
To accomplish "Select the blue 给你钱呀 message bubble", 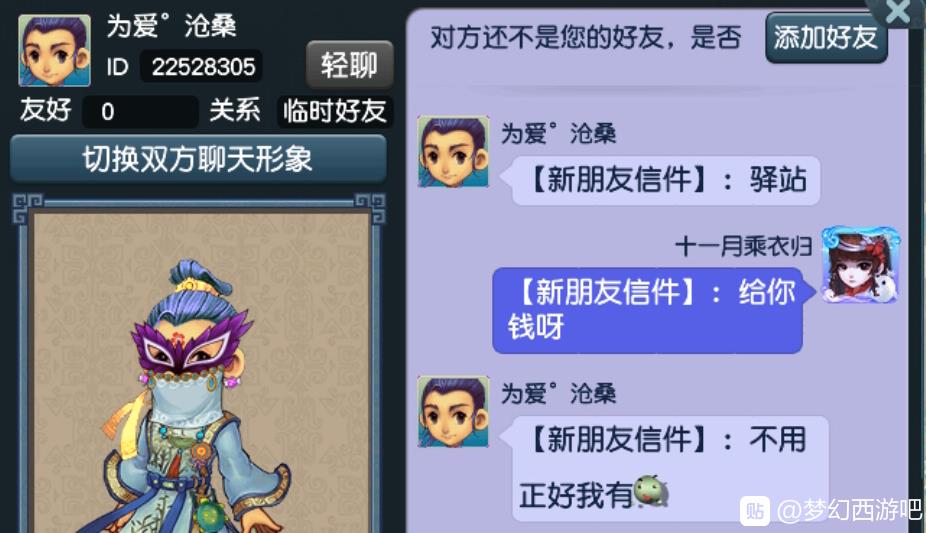I will [x=648, y=310].
